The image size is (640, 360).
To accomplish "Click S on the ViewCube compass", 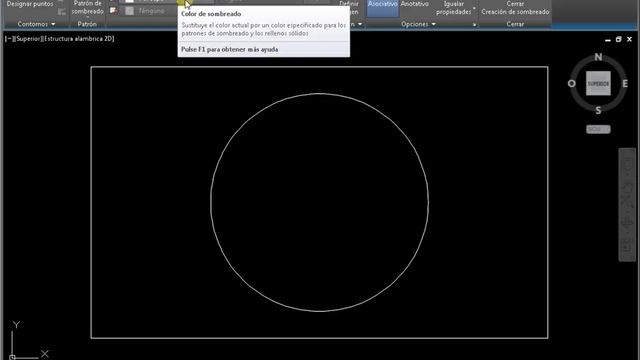I will point(598,110).
